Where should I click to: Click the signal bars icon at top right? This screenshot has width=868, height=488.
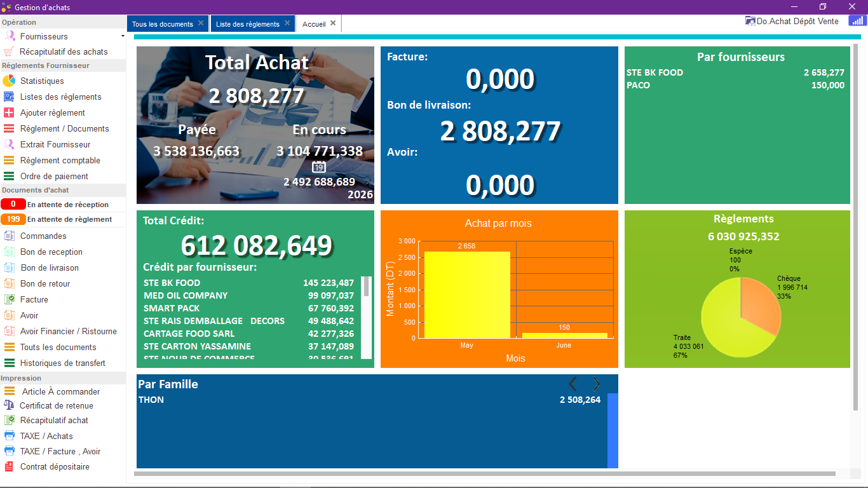point(857,21)
